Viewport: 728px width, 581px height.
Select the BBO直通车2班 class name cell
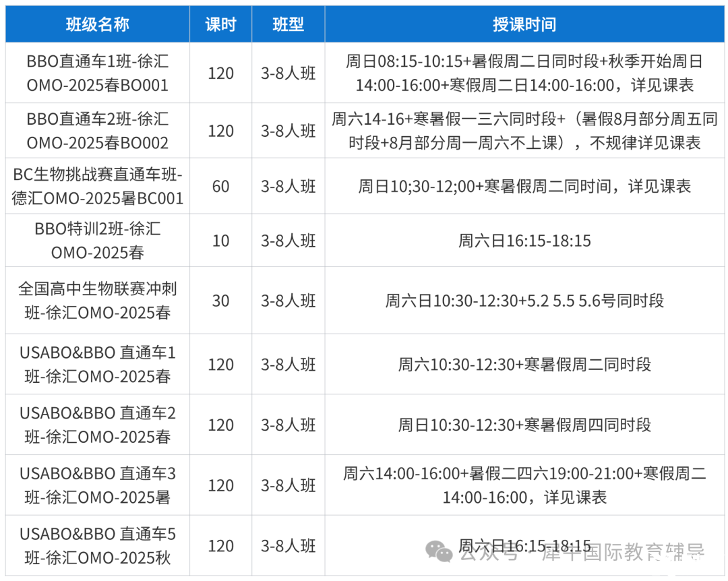[x=98, y=131]
